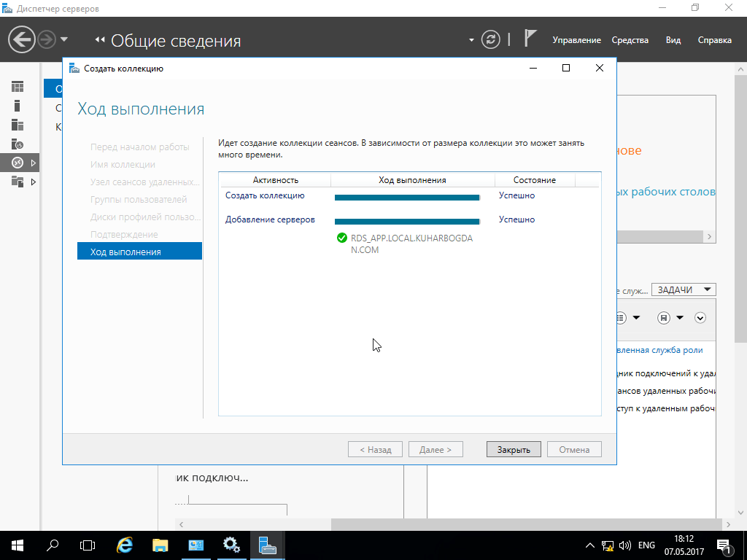Open the Справка menu
747x560 pixels.
(x=714, y=40)
